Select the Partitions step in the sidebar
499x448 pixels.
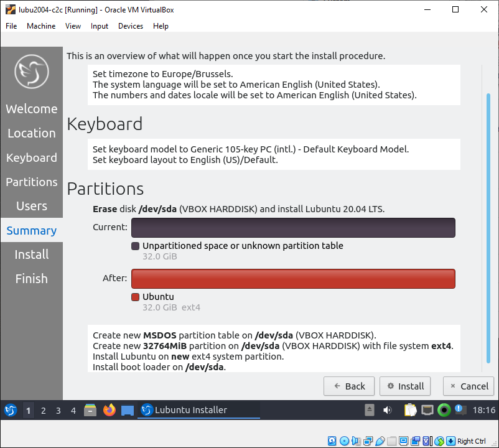click(31, 182)
